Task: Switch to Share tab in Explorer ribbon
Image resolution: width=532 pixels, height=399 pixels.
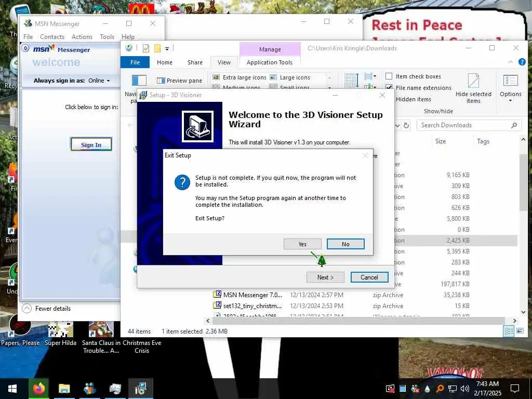Action: pos(195,62)
